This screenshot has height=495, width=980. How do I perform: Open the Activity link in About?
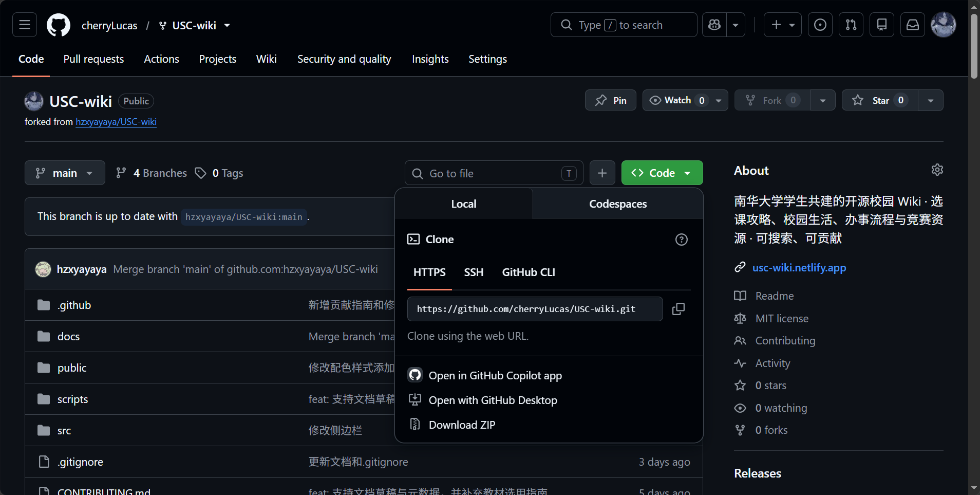point(772,363)
